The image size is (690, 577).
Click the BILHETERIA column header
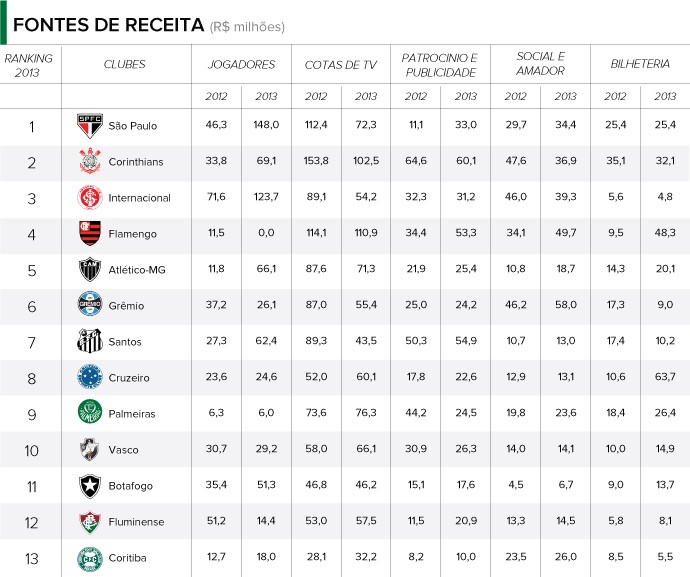tap(640, 64)
